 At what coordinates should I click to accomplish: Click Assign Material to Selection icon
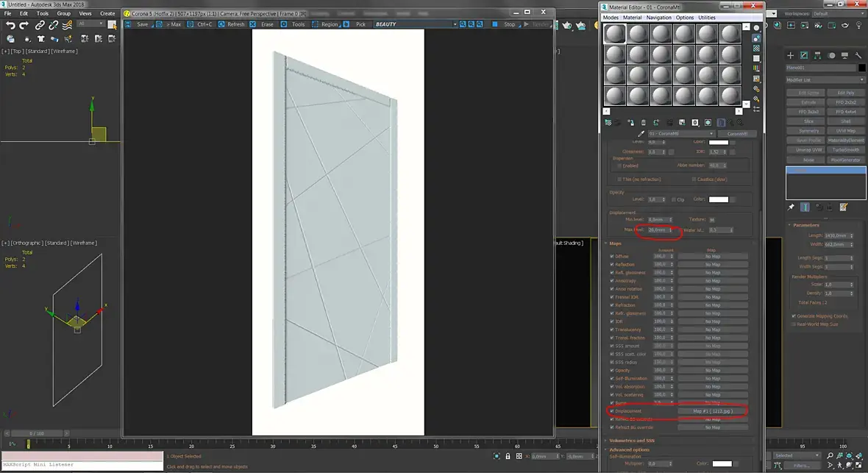pos(631,122)
